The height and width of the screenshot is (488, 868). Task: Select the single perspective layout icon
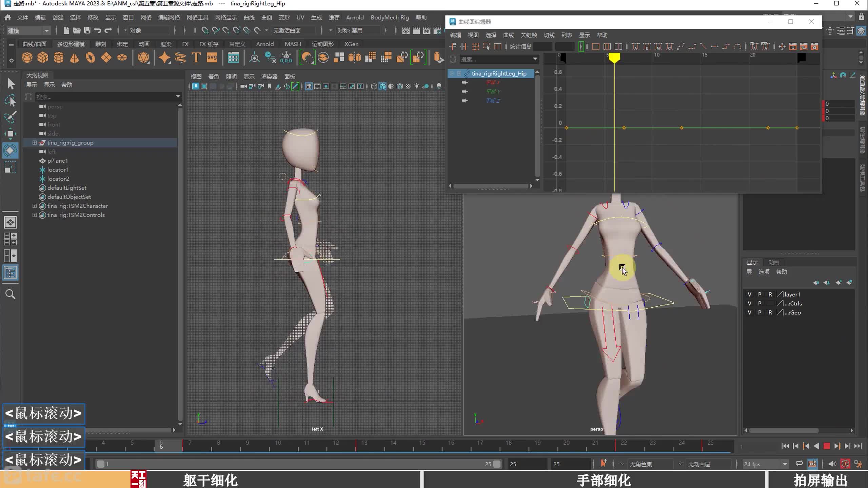pyautogui.click(x=10, y=222)
